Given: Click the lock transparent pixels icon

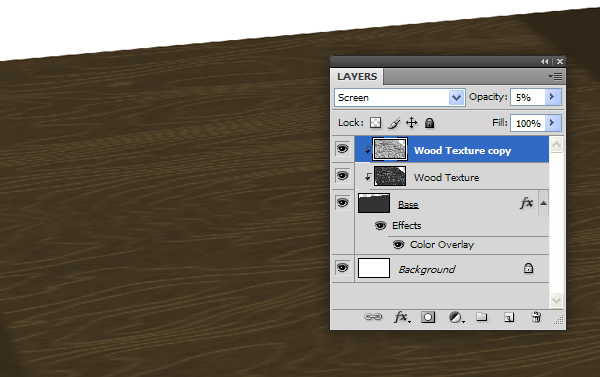Looking at the screenshot, I should [x=375, y=123].
